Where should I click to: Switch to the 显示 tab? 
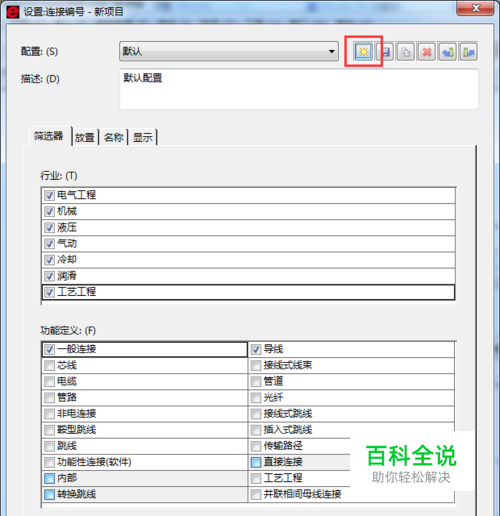(x=143, y=137)
